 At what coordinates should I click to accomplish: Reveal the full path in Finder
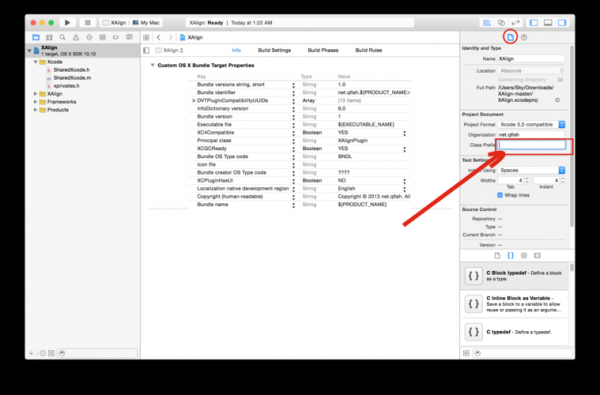point(558,100)
